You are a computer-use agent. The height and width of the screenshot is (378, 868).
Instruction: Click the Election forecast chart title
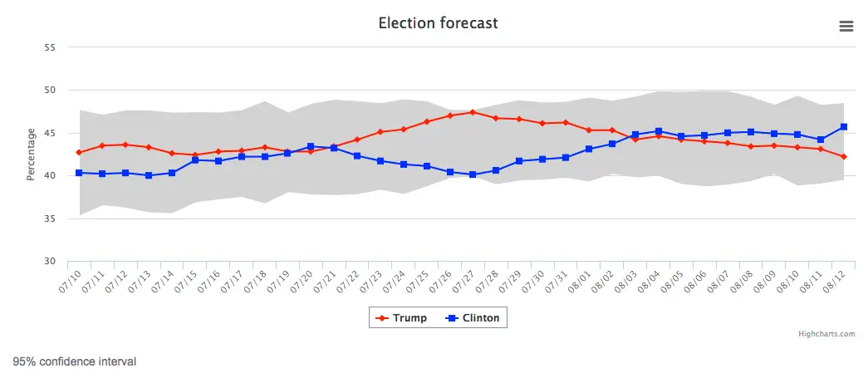[438, 23]
